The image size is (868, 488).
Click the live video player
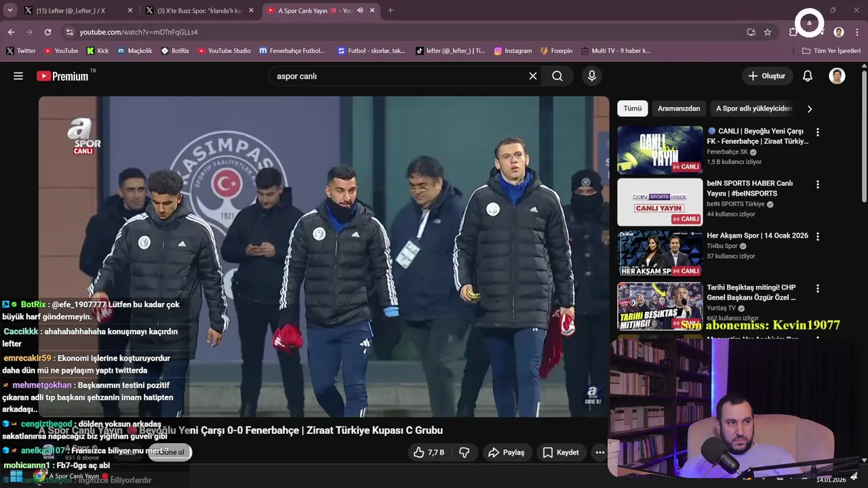(324, 256)
